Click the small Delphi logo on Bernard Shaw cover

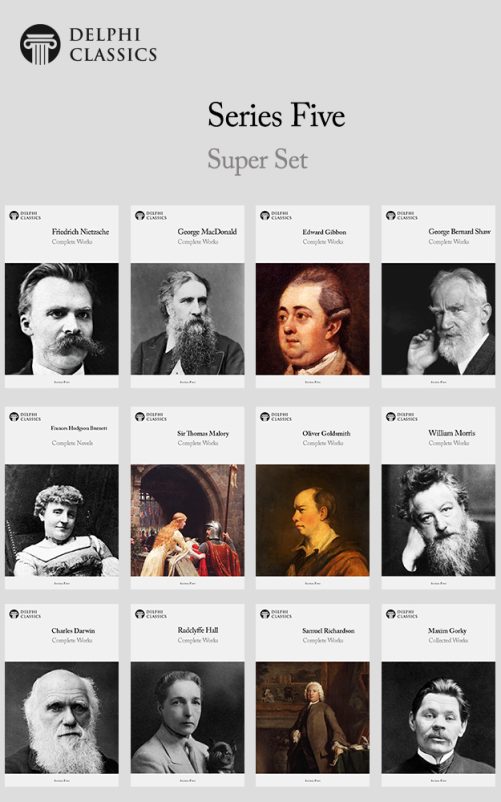tap(391, 215)
